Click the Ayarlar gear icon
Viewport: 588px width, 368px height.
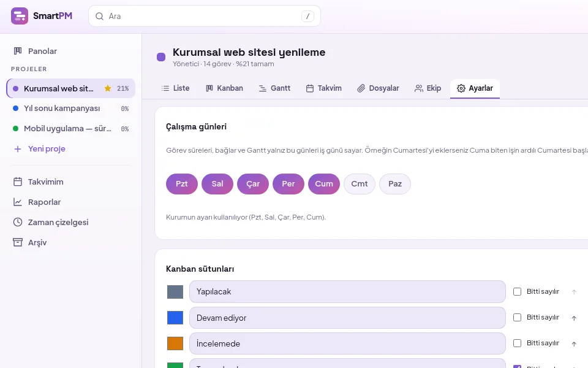coord(461,88)
